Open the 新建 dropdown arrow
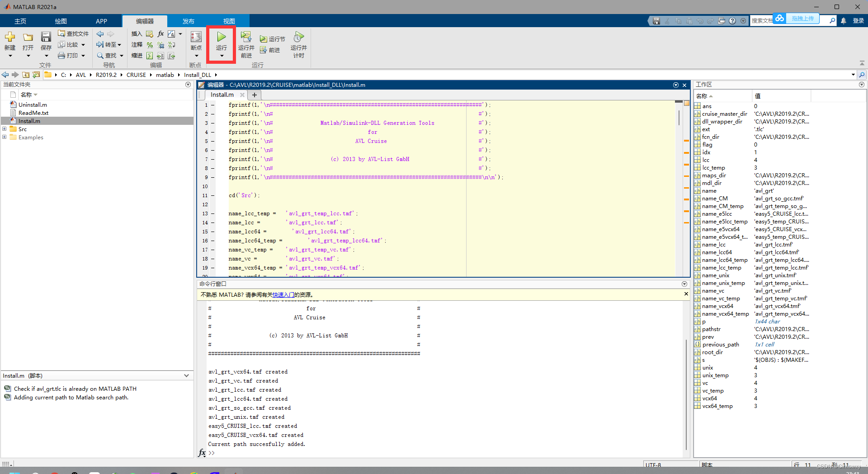 (10, 56)
